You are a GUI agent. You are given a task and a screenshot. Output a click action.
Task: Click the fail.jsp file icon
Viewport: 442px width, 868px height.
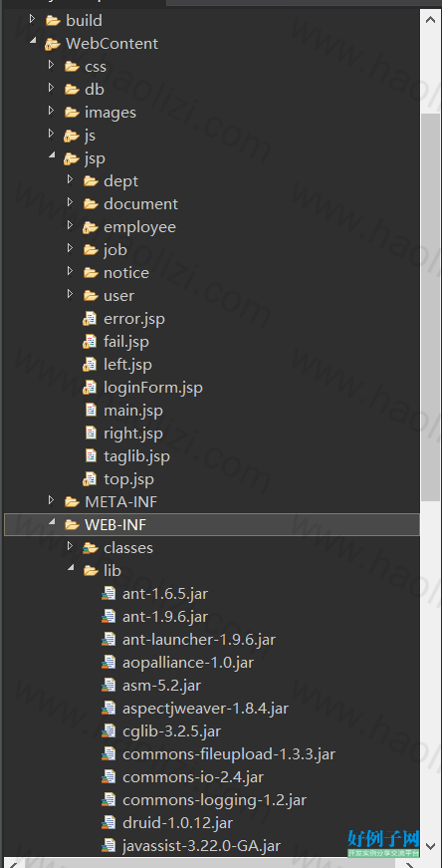[x=91, y=342]
